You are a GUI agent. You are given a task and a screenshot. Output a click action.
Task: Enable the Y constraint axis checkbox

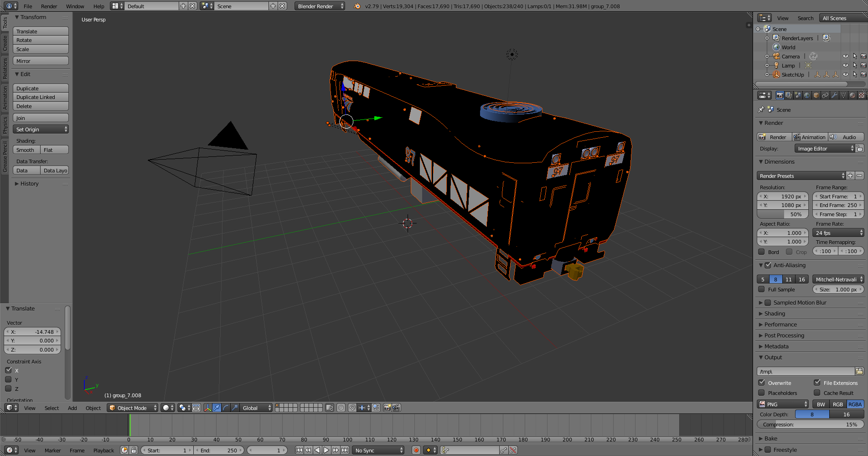[8, 379]
